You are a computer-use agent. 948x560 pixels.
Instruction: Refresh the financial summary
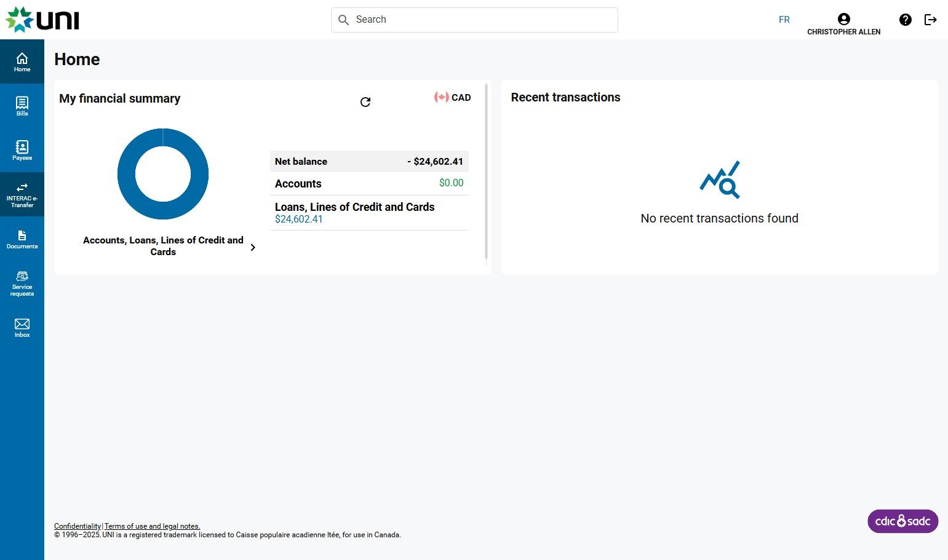click(x=365, y=102)
